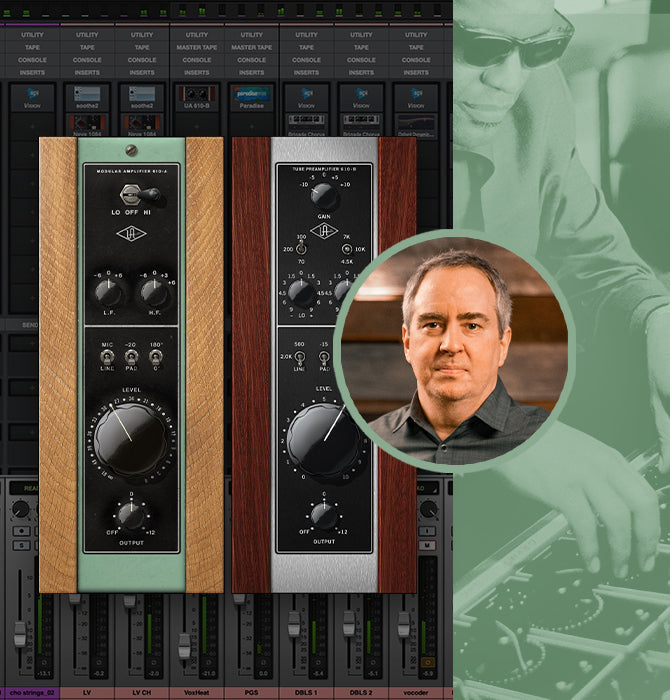Expand the MASTER TAPE section on the UA 610-B channel
Viewport: 670px width, 700px height.
point(197,46)
